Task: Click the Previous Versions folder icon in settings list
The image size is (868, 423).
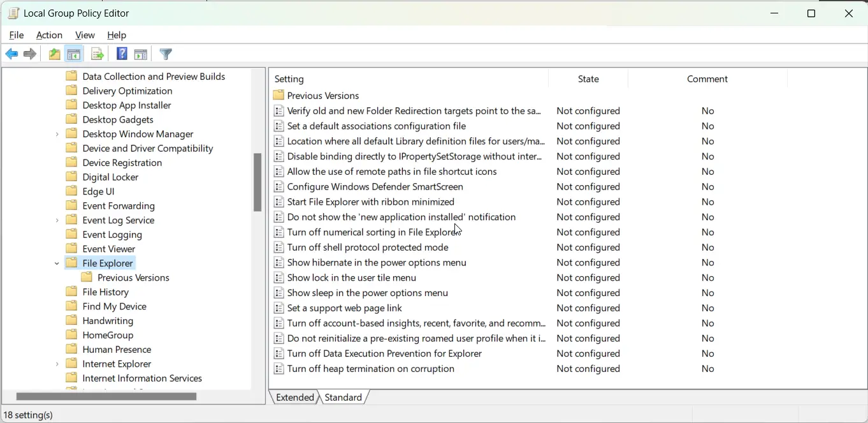Action: (278, 96)
